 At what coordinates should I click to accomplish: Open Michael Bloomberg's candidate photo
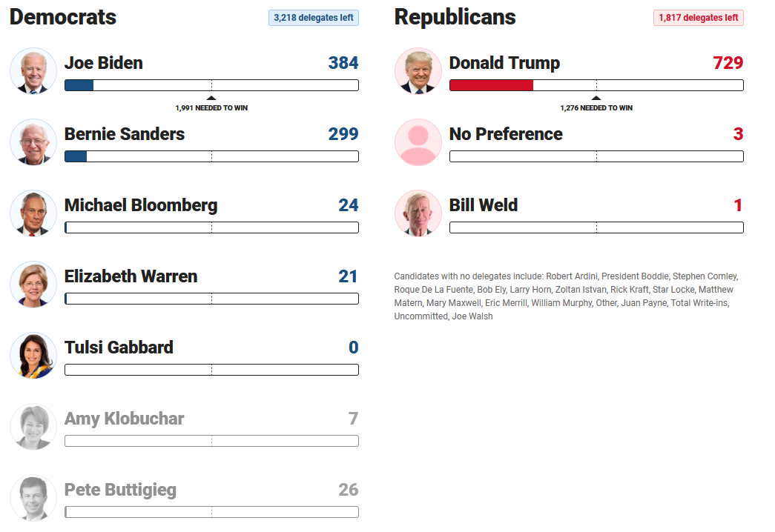pos(33,213)
